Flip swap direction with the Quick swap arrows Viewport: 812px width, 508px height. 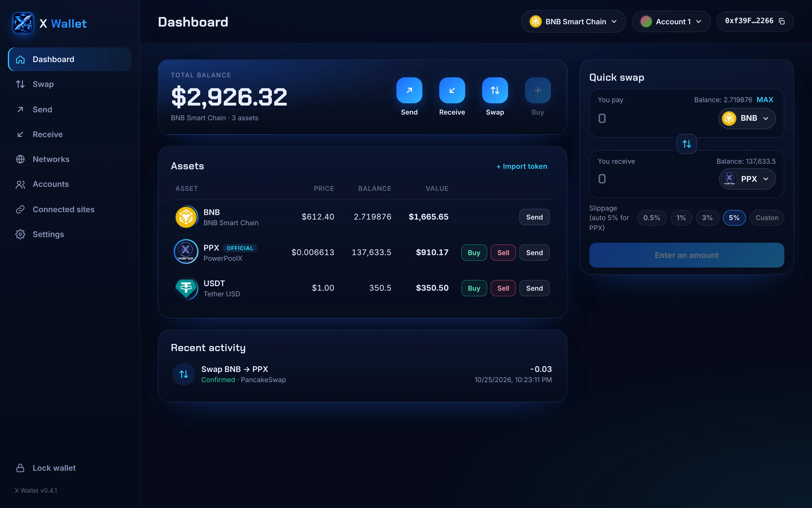[x=687, y=144]
